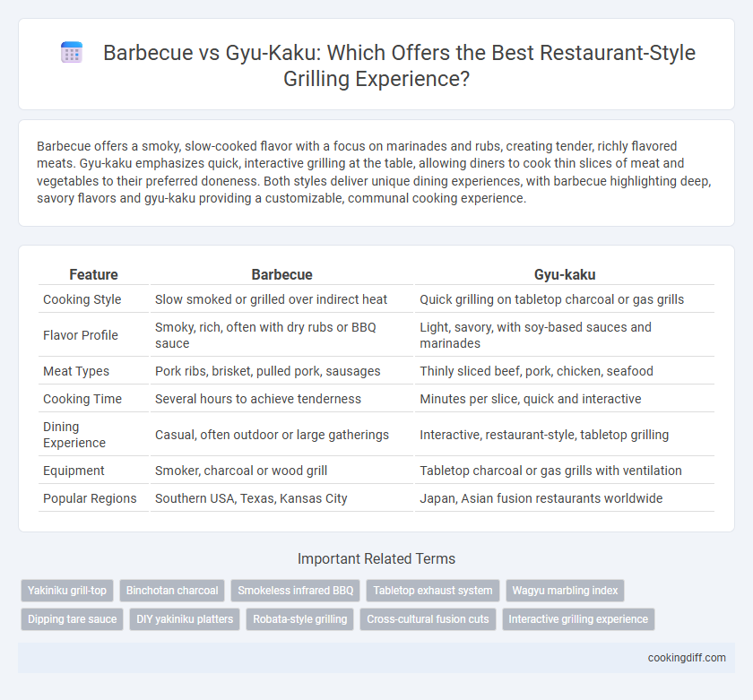This screenshot has height=700, width=753.
Task: Select the Wagyu marbling index tag
Action: click(x=565, y=591)
